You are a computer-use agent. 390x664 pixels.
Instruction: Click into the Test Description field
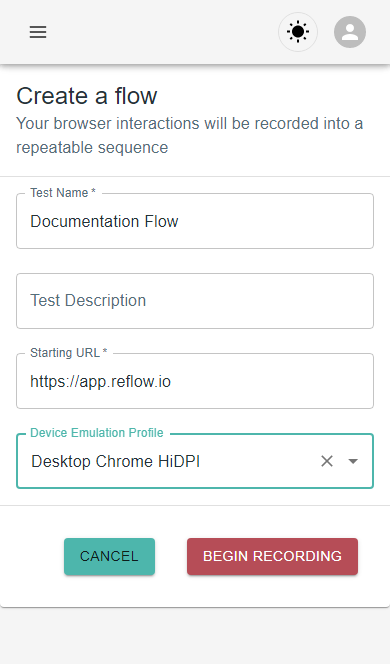(x=195, y=301)
